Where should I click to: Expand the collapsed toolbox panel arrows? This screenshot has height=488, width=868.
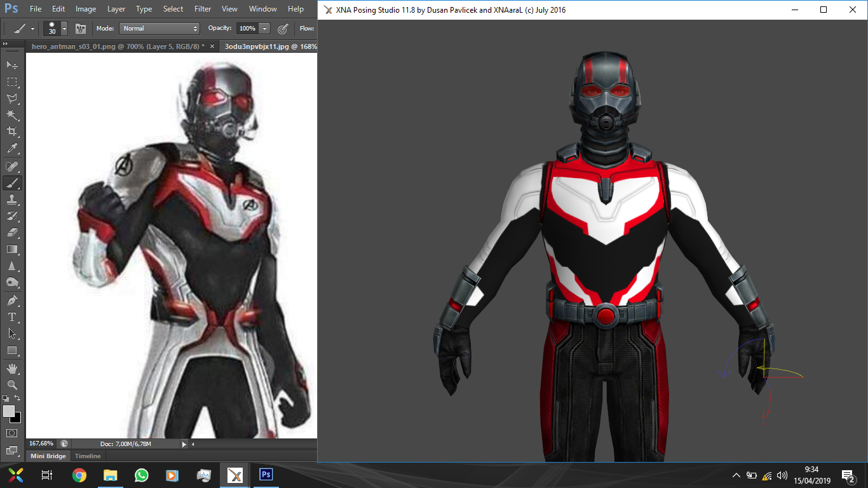point(6,43)
